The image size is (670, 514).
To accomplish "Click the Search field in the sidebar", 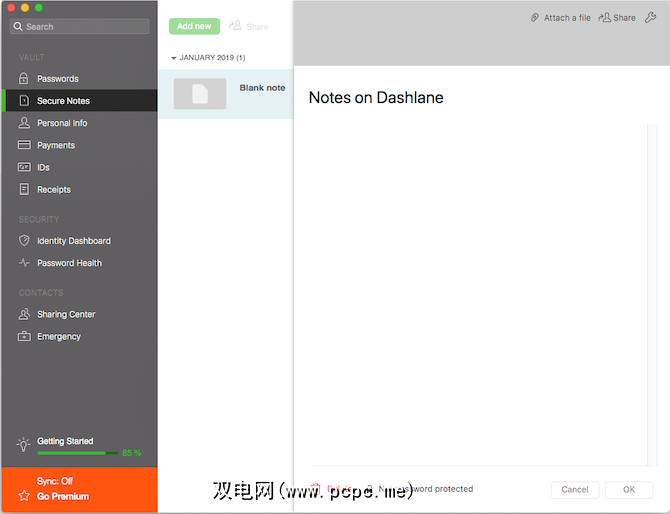I will 79,26.
